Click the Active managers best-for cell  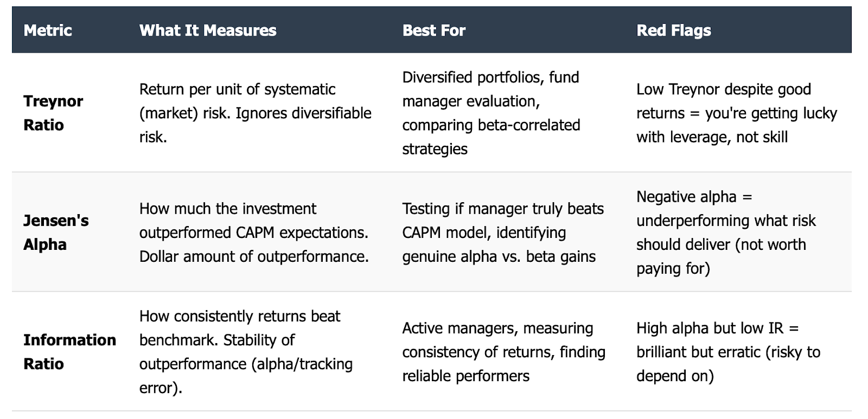click(504, 351)
